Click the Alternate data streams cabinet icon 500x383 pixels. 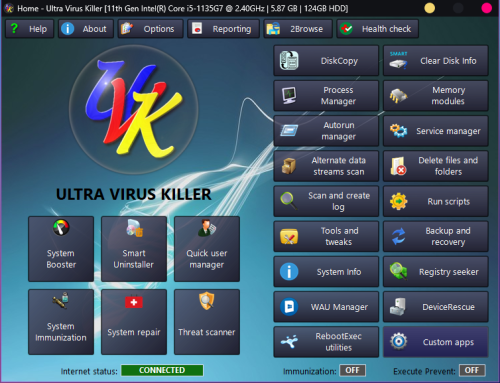click(288, 166)
